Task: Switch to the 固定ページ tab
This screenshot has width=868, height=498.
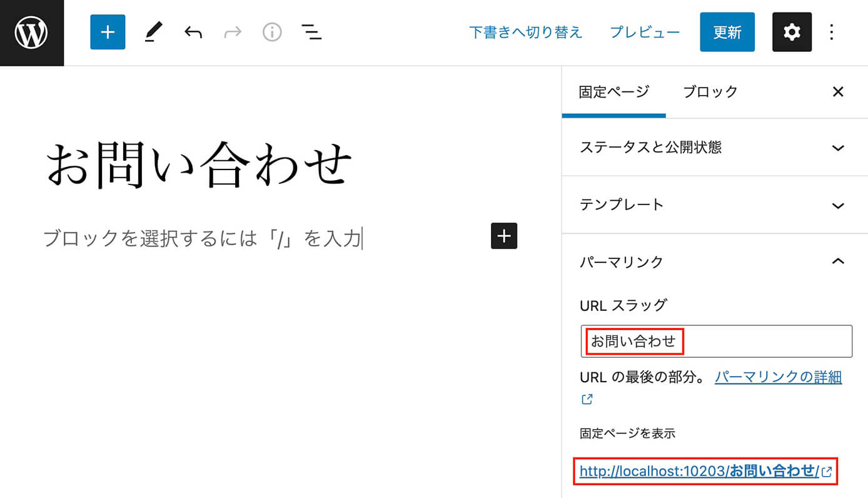Action: 614,92
